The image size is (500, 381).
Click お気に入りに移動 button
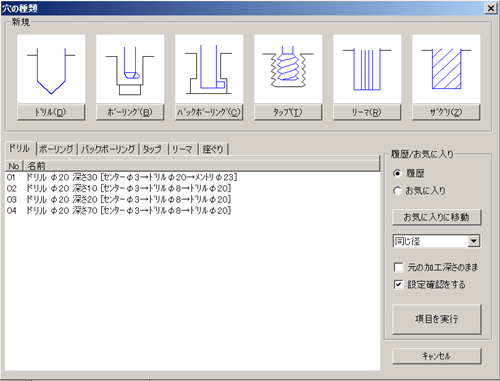tap(437, 217)
